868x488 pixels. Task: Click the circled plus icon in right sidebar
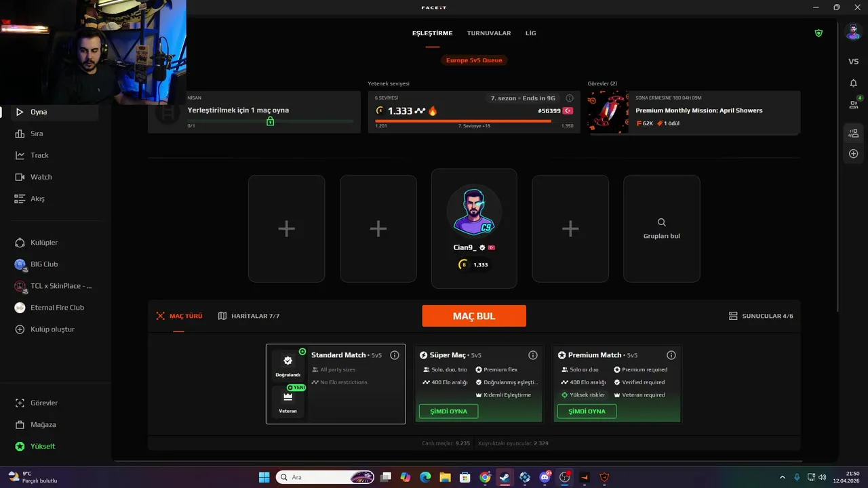point(854,154)
